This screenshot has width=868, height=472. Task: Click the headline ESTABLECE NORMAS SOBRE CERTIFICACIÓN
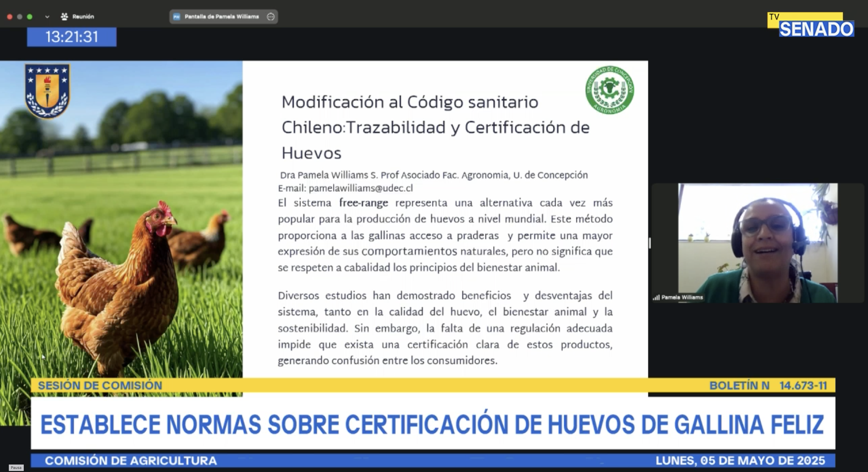432,424
